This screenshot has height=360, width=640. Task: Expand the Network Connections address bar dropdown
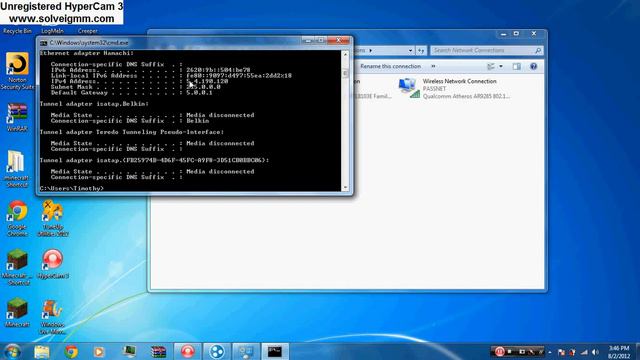pos(410,50)
